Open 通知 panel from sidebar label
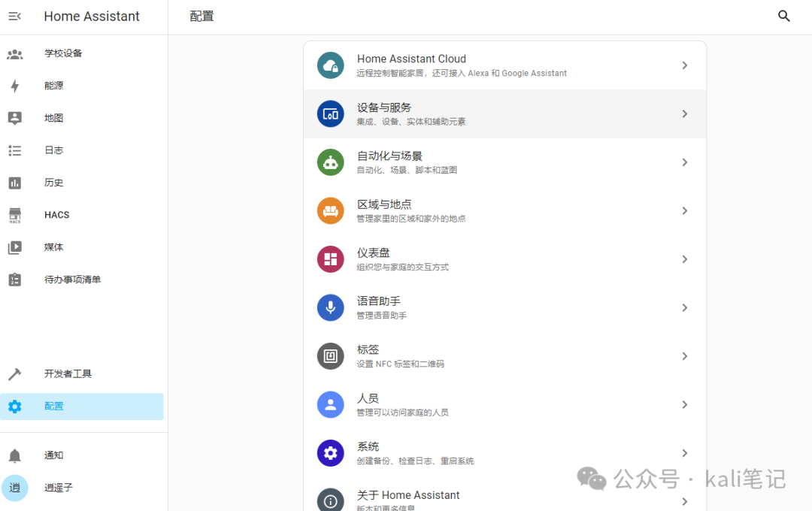The image size is (812, 511). point(54,455)
